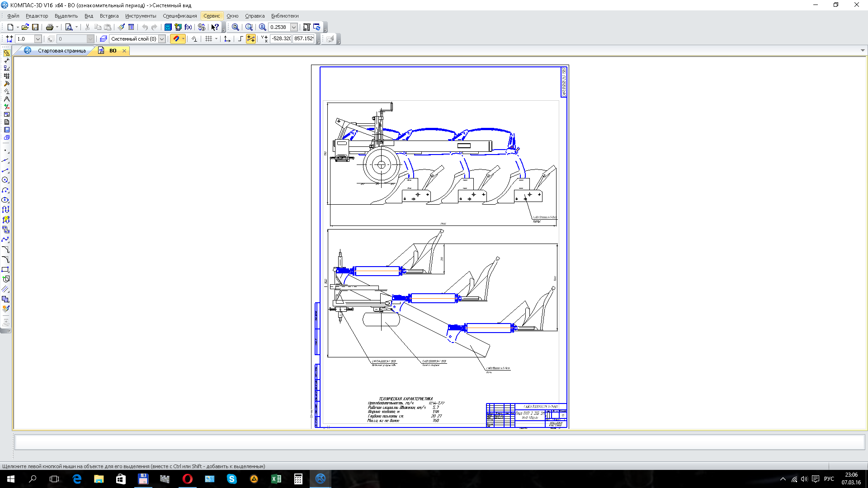Click the What's This help cursor
Viewport: 868px width, 488px height.
click(x=215, y=27)
